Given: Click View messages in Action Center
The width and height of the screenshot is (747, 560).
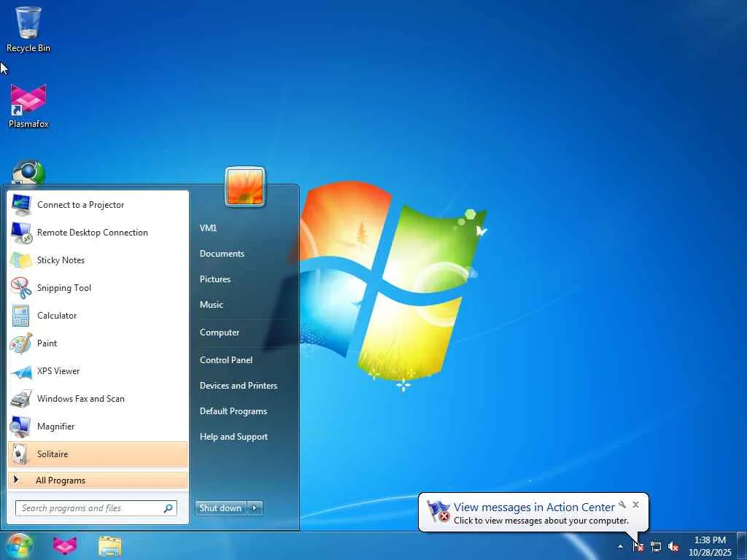Looking at the screenshot, I should coord(534,507).
